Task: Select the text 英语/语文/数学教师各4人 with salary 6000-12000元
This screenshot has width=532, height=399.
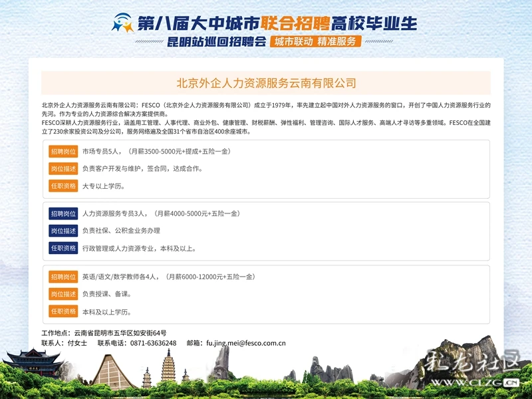Action: pyautogui.click(x=169, y=277)
